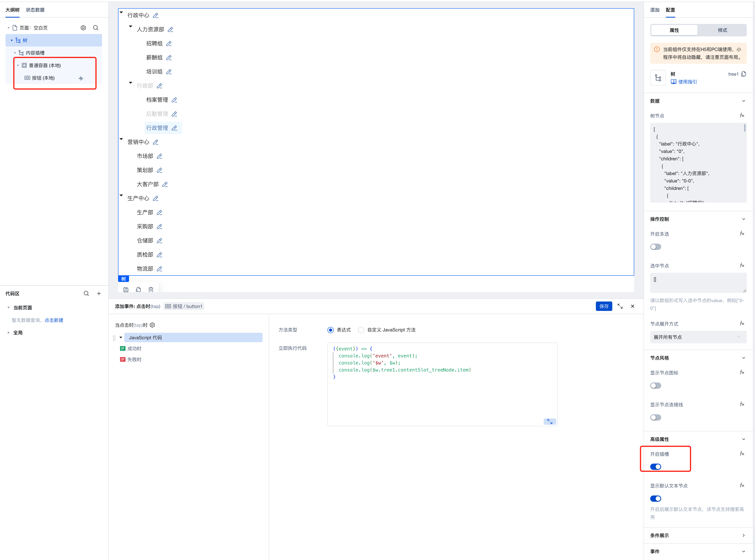Select the 属性 tab
755x560 pixels.
pyautogui.click(x=674, y=30)
